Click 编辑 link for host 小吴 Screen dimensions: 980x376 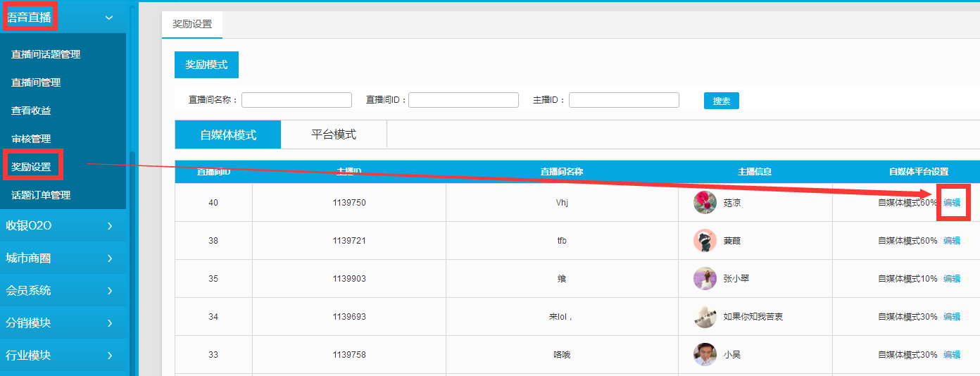click(952, 355)
